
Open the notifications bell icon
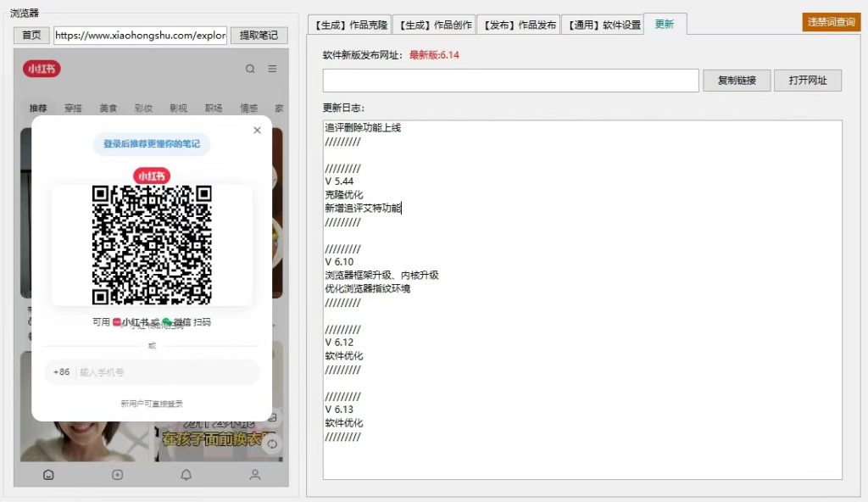pos(186,475)
